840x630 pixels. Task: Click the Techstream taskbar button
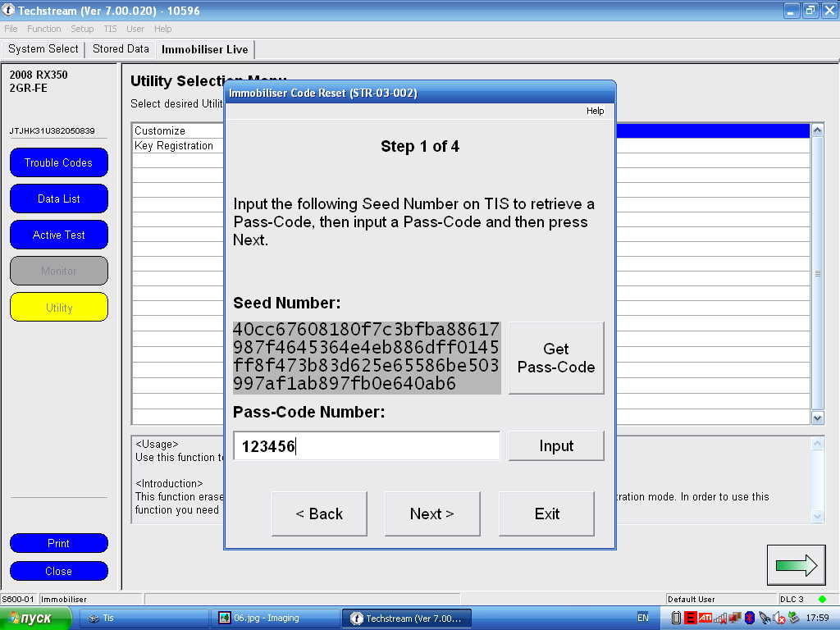[407, 619]
